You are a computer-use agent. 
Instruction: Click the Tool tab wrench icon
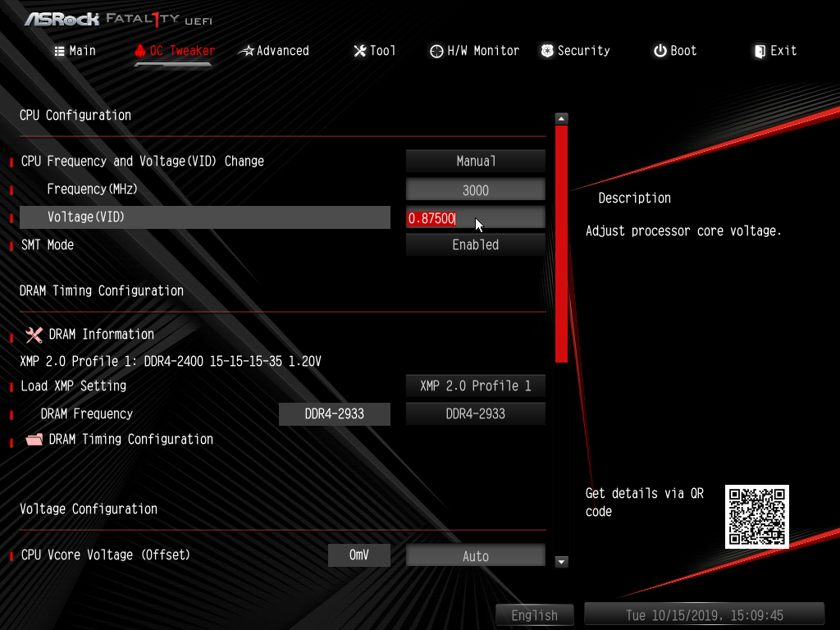point(359,51)
